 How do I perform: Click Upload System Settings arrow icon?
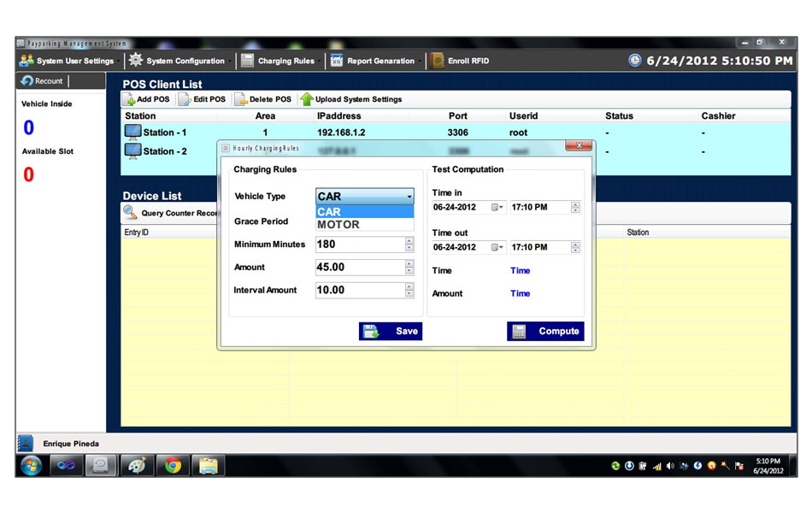tap(307, 99)
